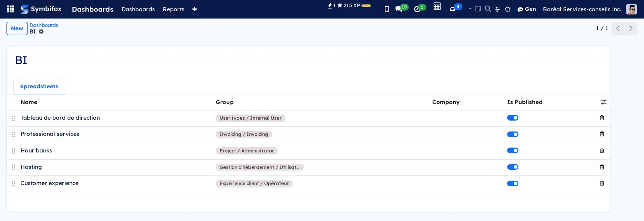This screenshot has width=644, height=221.
Task: Click drag handle of Hour banks row
Action: (x=13, y=151)
